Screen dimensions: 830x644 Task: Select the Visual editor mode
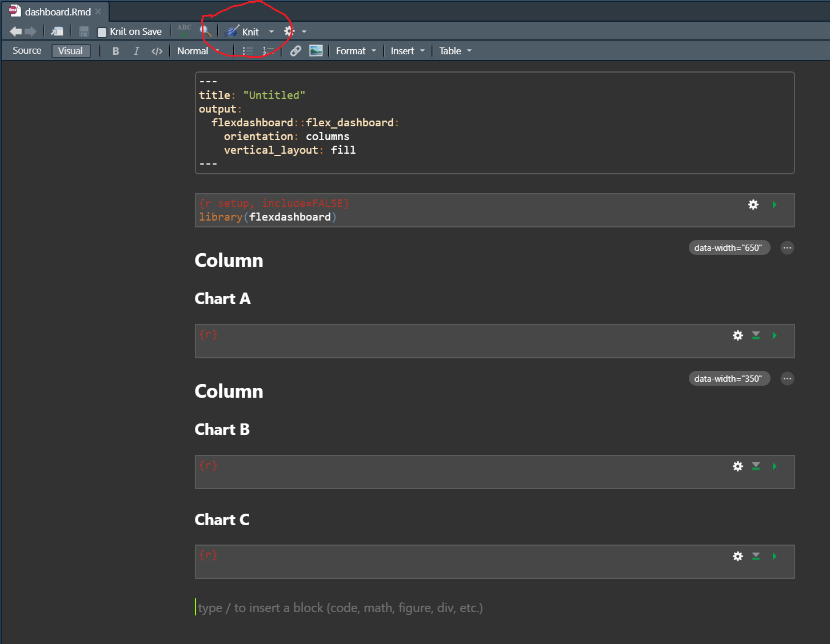(70, 51)
